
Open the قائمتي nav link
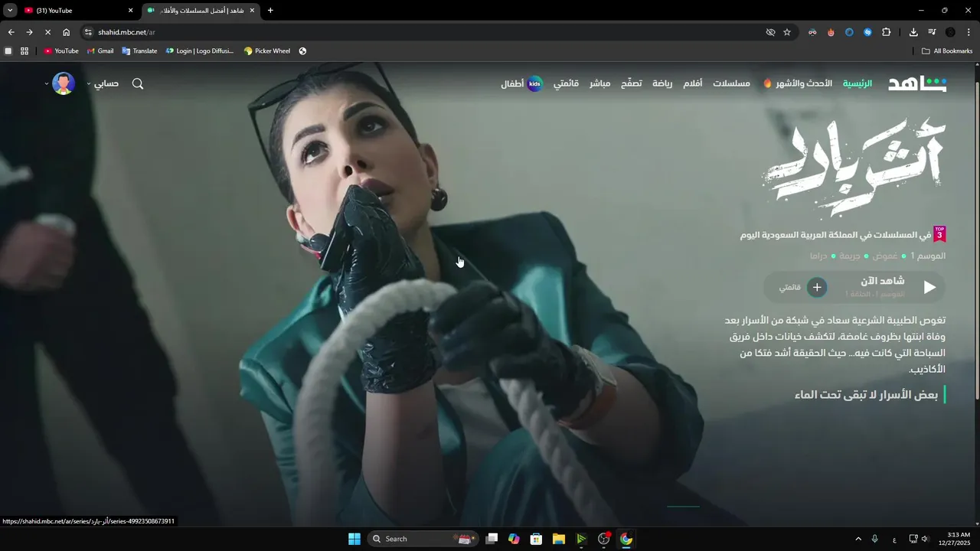[567, 83]
